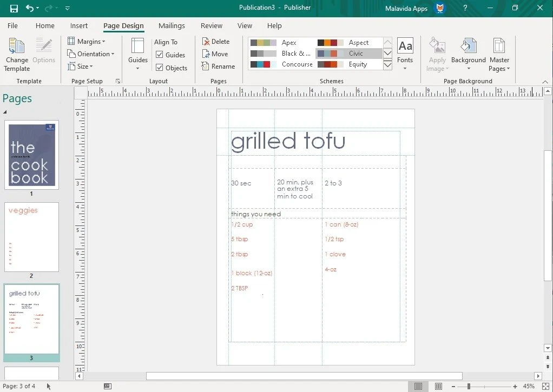
Task: Switch to the Mailings tab
Action: click(172, 26)
